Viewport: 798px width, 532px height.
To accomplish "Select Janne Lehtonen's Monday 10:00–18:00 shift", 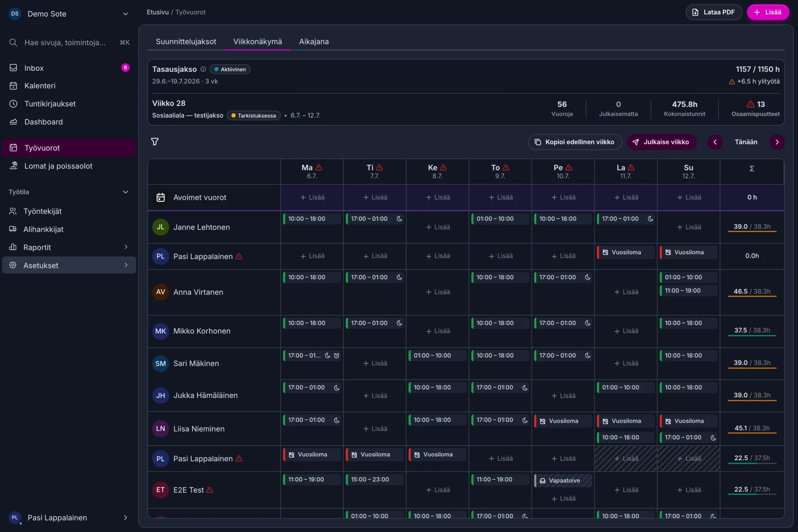I will tap(312, 219).
